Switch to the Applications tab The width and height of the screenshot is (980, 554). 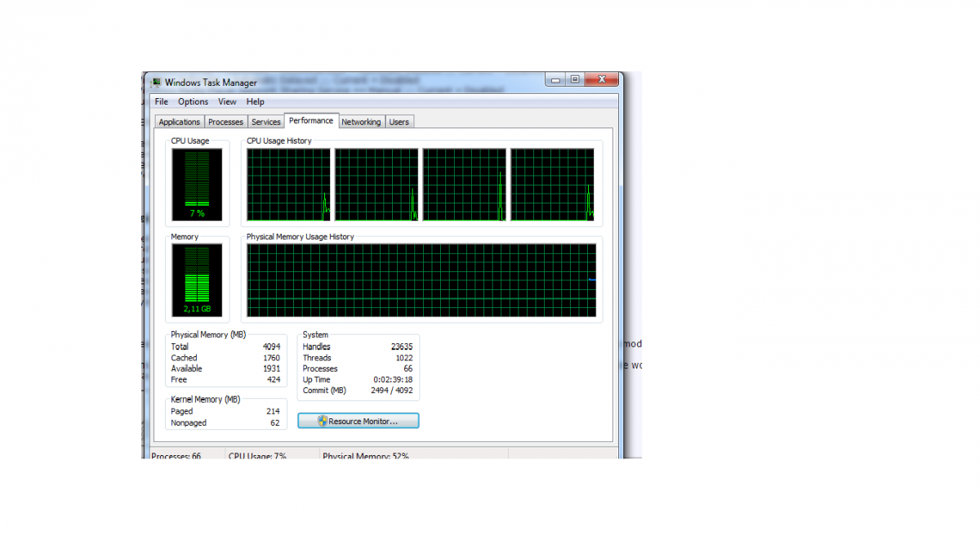(x=179, y=122)
